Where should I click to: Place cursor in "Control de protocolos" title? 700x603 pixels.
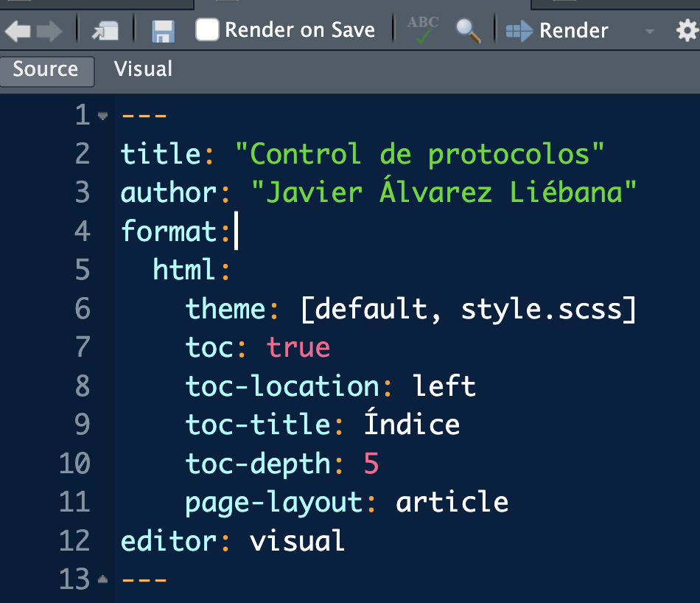[x=419, y=154]
